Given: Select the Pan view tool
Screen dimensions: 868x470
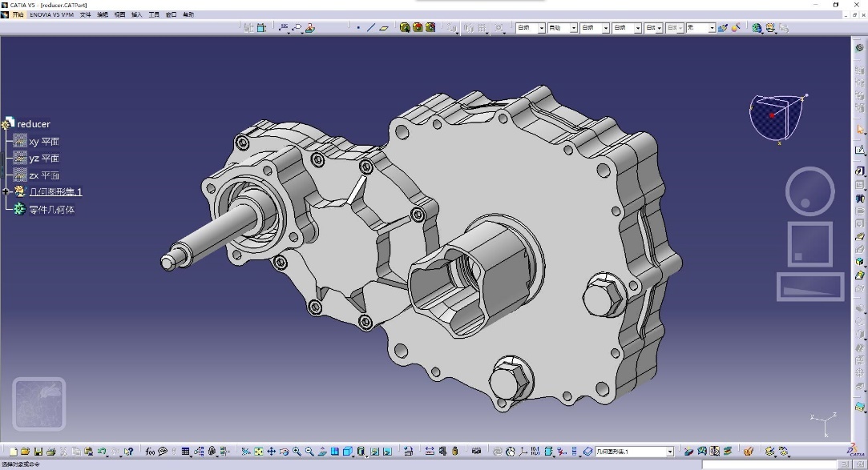Looking at the screenshot, I should click(271, 452).
